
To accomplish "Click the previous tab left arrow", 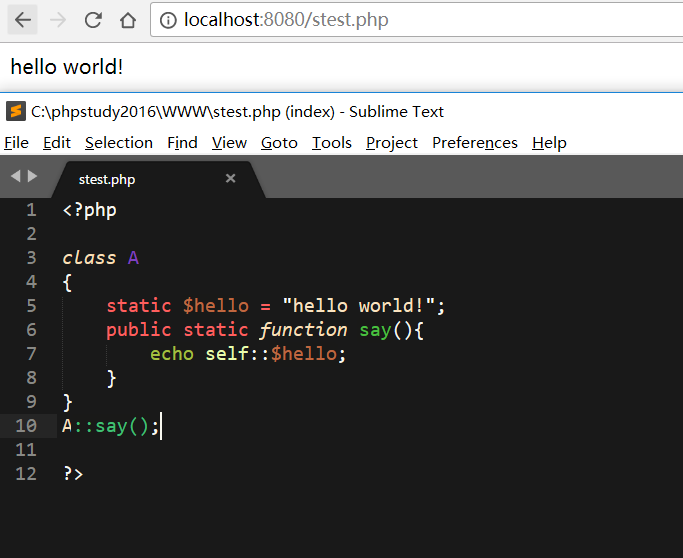I will tap(15, 177).
